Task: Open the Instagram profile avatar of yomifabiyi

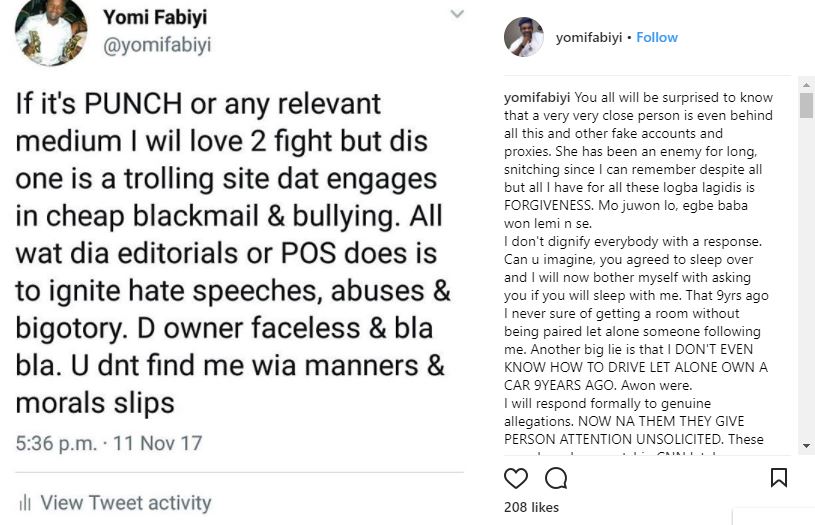Action: pos(524,37)
